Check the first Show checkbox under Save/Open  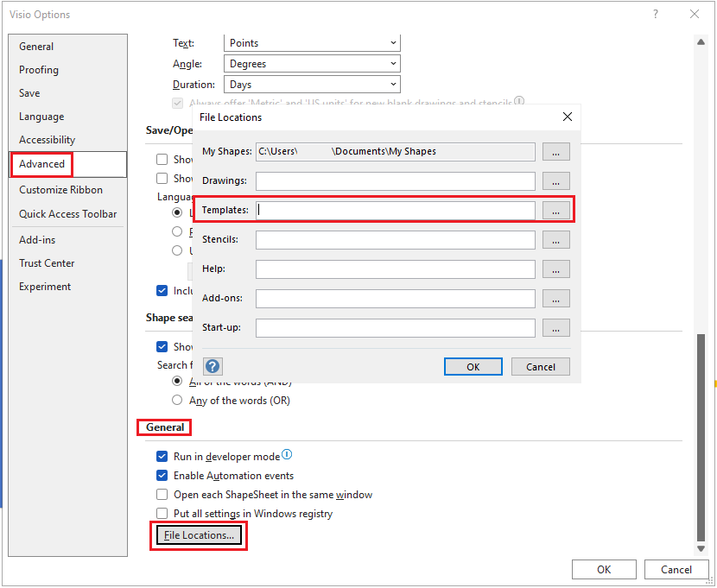point(162,160)
